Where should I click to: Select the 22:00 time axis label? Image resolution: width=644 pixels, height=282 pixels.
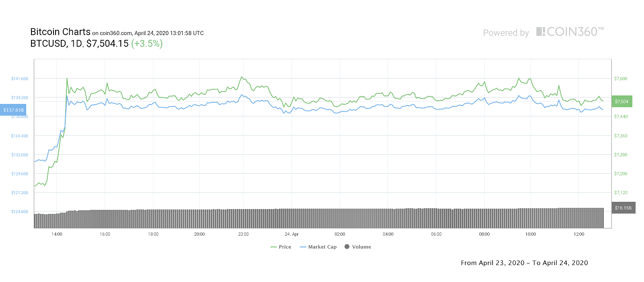click(243, 234)
